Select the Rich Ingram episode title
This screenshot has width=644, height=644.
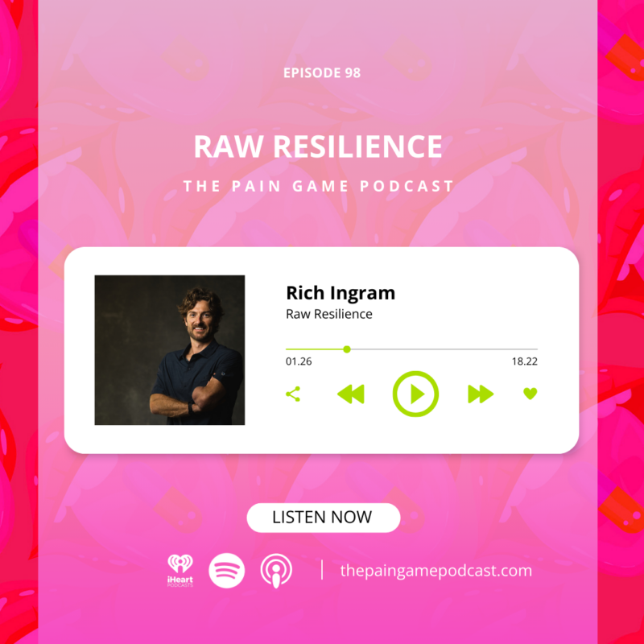point(339,293)
